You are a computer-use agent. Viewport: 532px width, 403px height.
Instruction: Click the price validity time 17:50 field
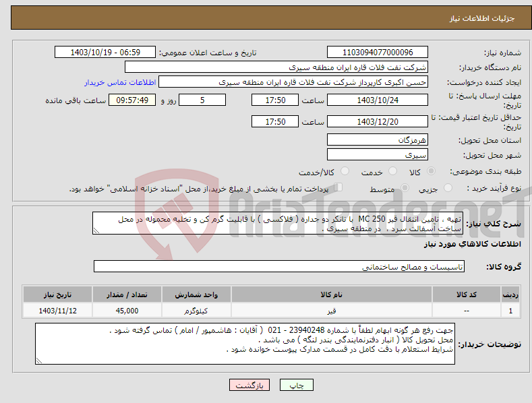[x=275, y=121]
